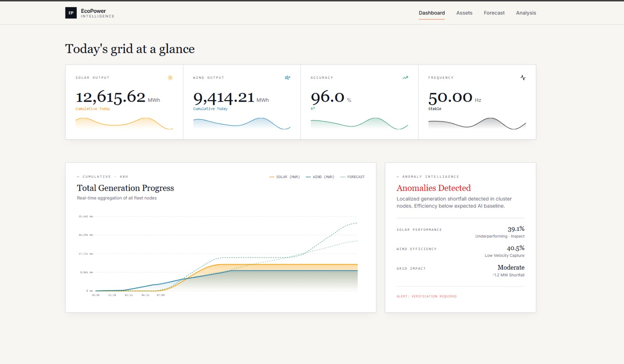Toggle the WIND (MWh) legend entry
This screenshot has height=364, width=624.
320,177
